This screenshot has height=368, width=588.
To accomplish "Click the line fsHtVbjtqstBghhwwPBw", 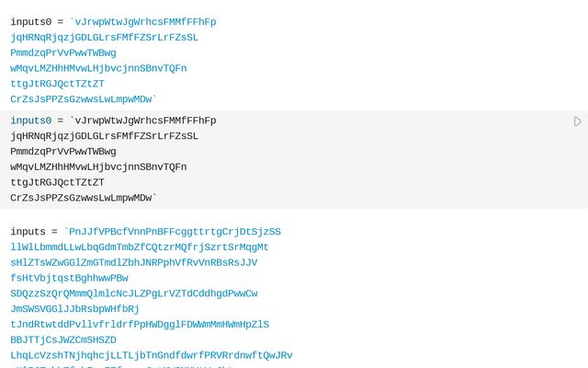I will coord(69,278).
